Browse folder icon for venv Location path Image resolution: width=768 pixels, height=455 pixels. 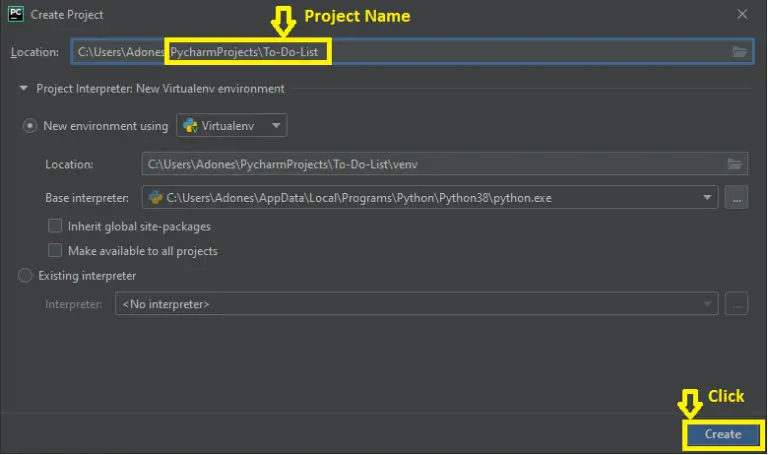tap(734, 164)
